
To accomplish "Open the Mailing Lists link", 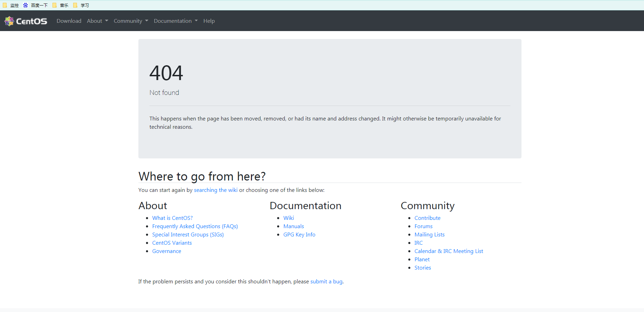I will tap(429, 235).
